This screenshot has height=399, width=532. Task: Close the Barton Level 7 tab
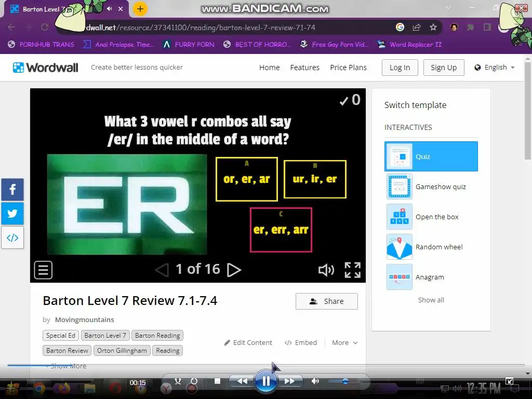coord(121,9)
